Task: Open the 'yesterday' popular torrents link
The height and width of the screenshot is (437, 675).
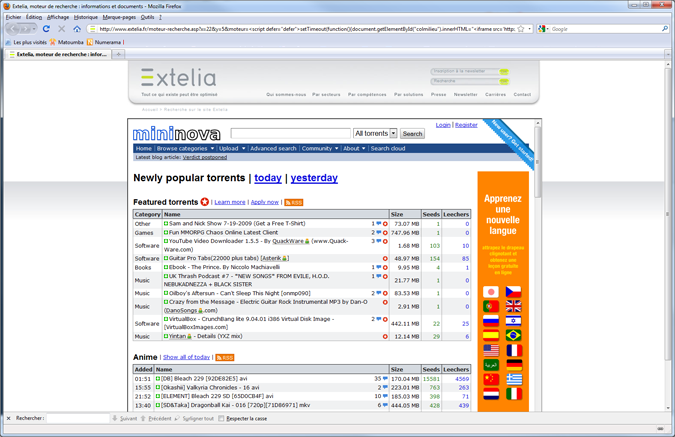Action: tap(313, 178)
